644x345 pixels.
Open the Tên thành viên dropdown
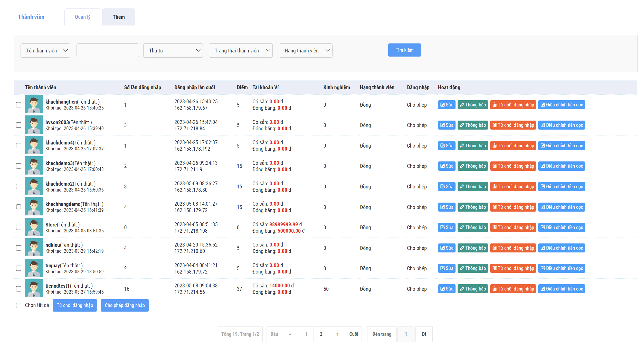[x=45, y=51]
